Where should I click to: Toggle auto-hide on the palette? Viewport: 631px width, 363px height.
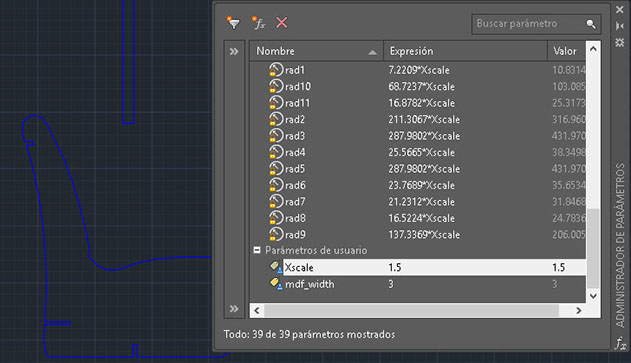[620, 26]
